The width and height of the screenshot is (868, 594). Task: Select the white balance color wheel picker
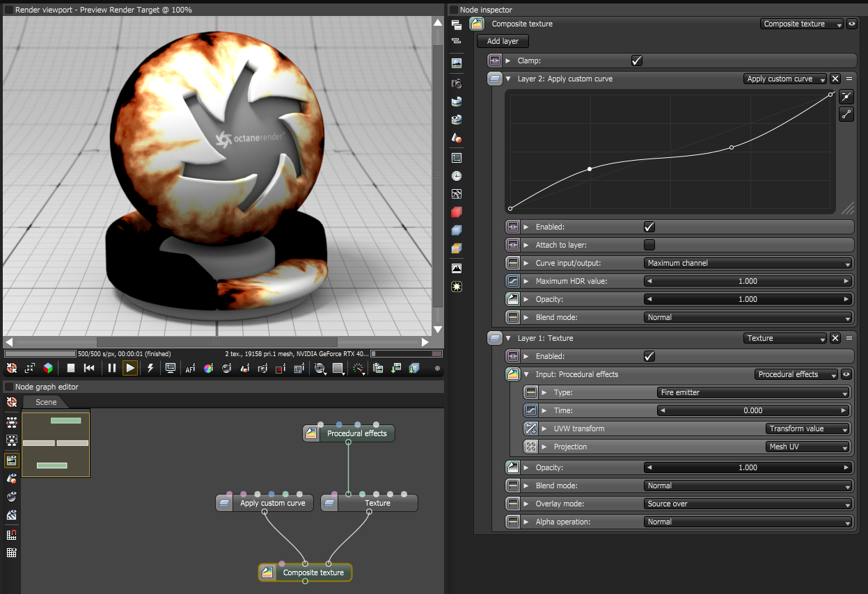pyautogui.click(x=208, y=368)
